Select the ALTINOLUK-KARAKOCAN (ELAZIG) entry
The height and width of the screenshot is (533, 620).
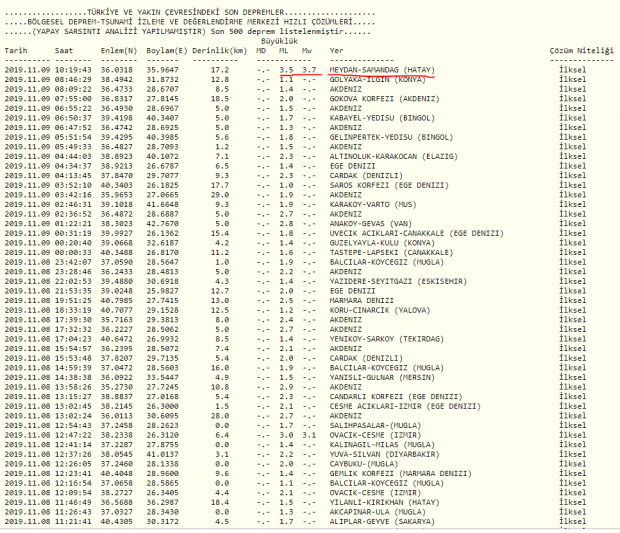tap(393, 156)
